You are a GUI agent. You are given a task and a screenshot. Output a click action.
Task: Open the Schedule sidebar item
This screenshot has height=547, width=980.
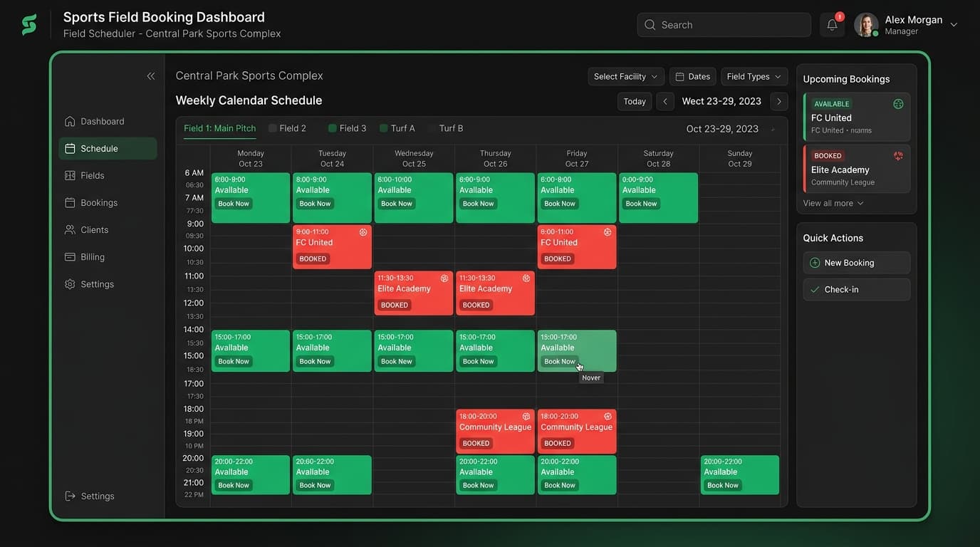pyautogui.click(x=108, y=148)
